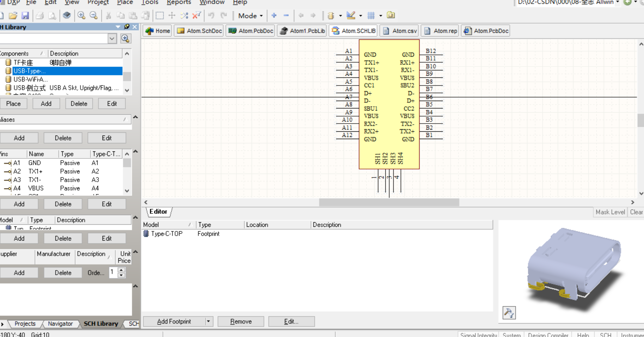Click the Place button under Components
Viewport: 644px width, 337px height.
[x=13, y=104]
